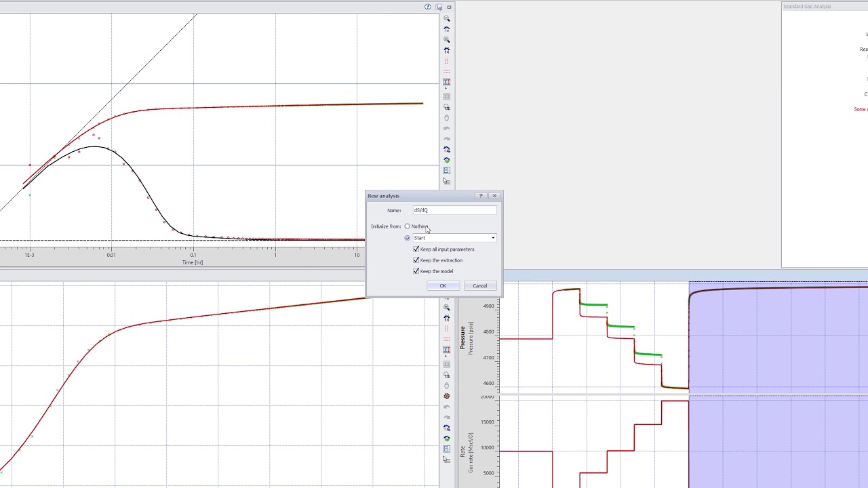This screenshot has width=868, height=488.
Task: Maximize the upper plot panel
Action: click(449, 7)
